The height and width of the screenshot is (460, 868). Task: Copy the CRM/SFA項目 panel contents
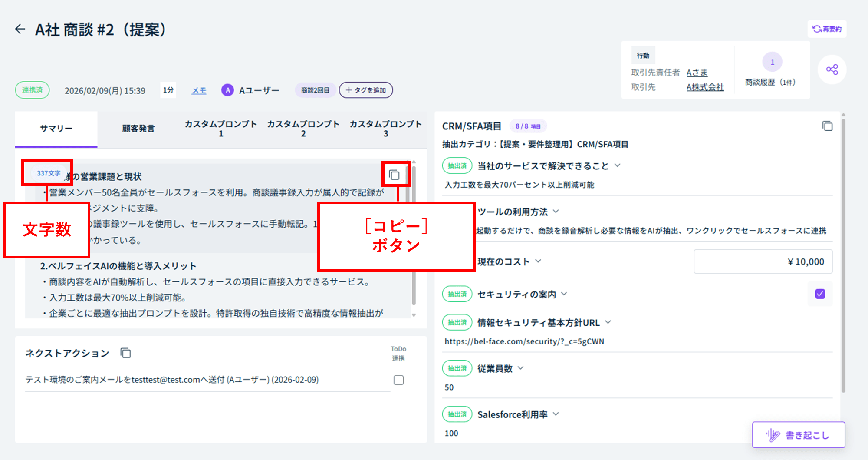(827, 126)
